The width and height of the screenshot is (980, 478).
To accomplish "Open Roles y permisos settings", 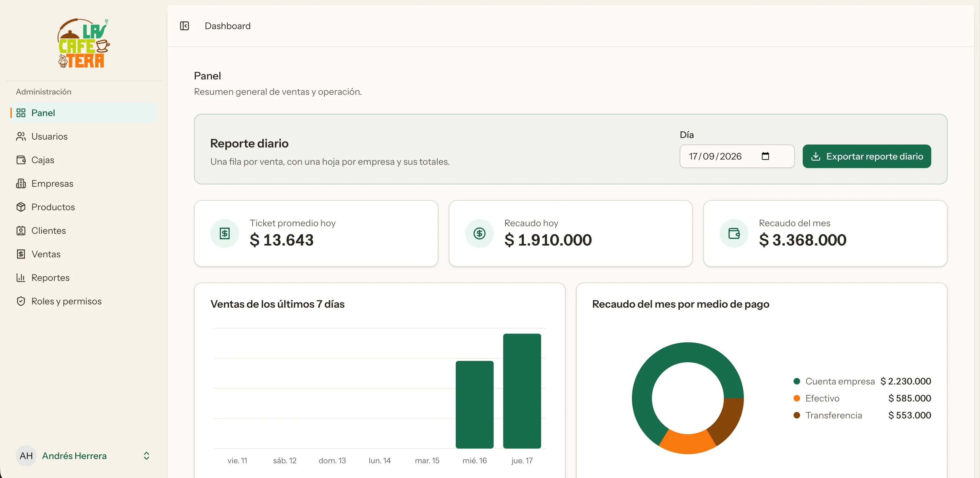I will (x=83, y=301).
